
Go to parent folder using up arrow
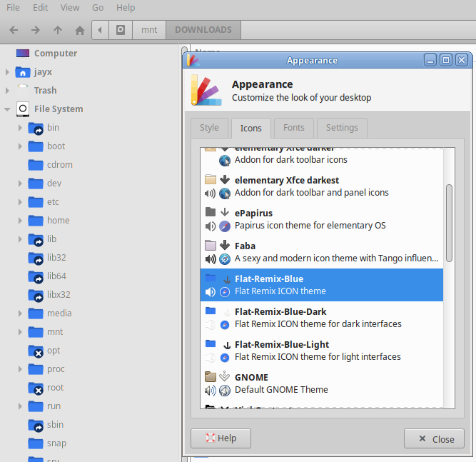coord(58,30)
